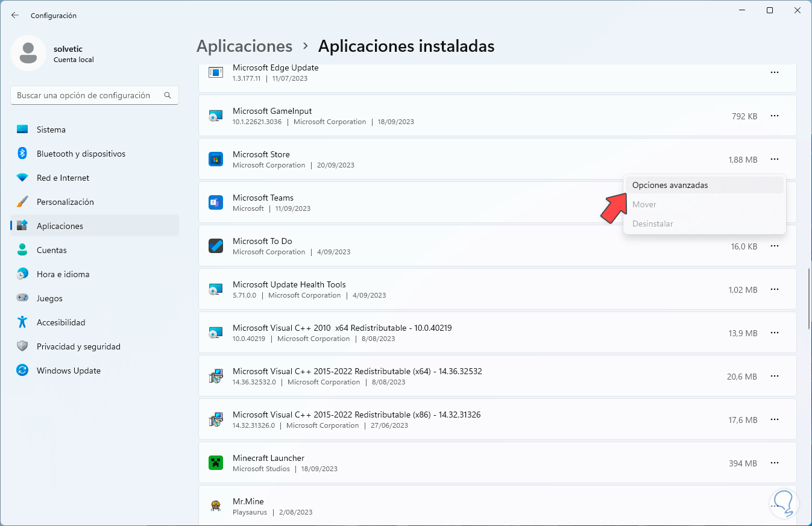The width and height of the screenshot is (812, 526).
Task: Click the Cuenta local label under solvetic
Action: 74,60
